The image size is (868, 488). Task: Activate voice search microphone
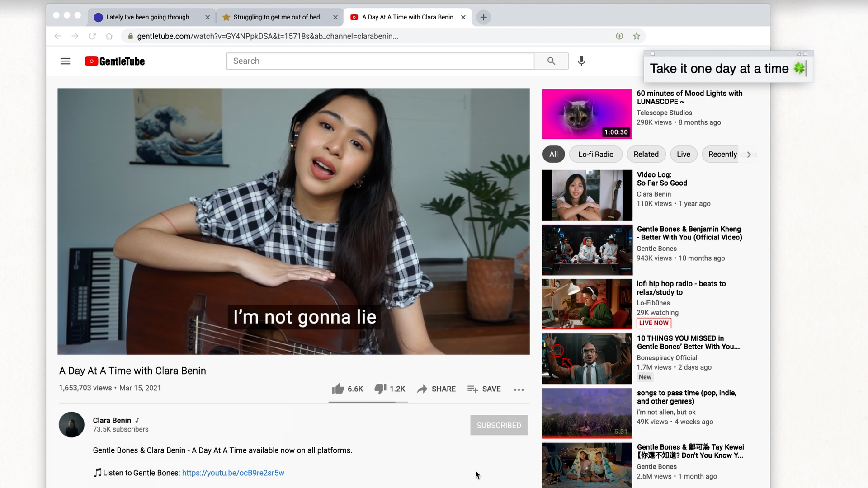(581, 61)
